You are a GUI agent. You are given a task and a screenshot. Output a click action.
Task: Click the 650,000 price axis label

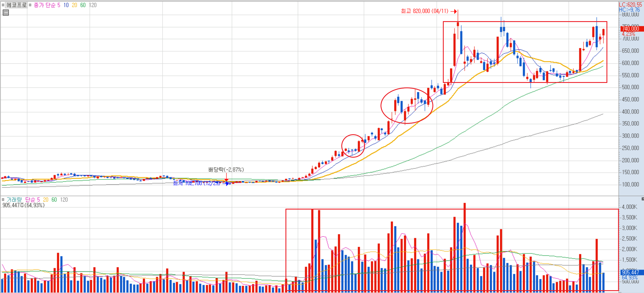630,51
